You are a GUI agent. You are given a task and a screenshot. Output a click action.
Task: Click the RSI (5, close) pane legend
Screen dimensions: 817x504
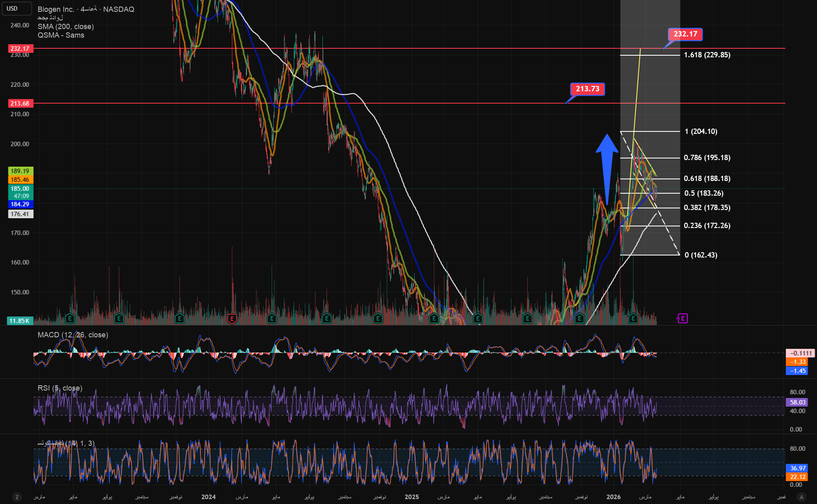pyautogui.click(x=60, y=388)
